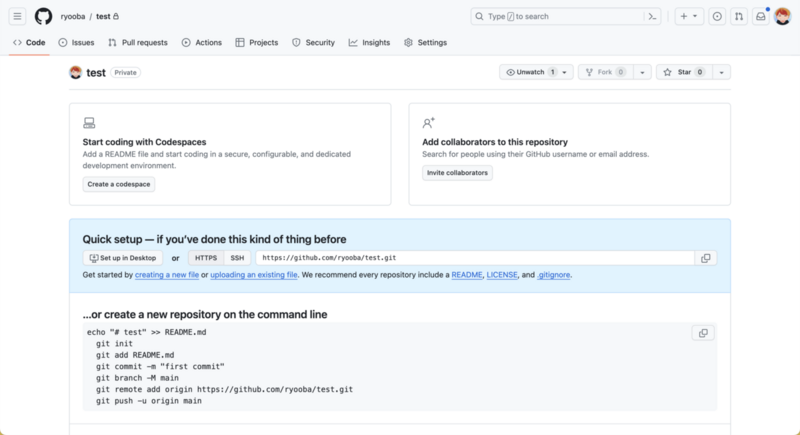Fork the test repository
Viewport: 800px width, 435px height.
click(x=606, y=72)
